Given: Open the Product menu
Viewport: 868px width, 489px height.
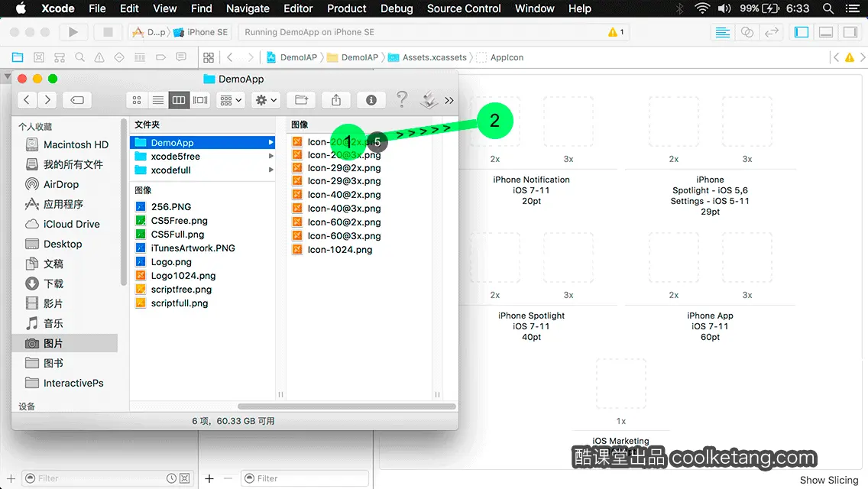Looking at the screenshot, I should pos(347,8).
